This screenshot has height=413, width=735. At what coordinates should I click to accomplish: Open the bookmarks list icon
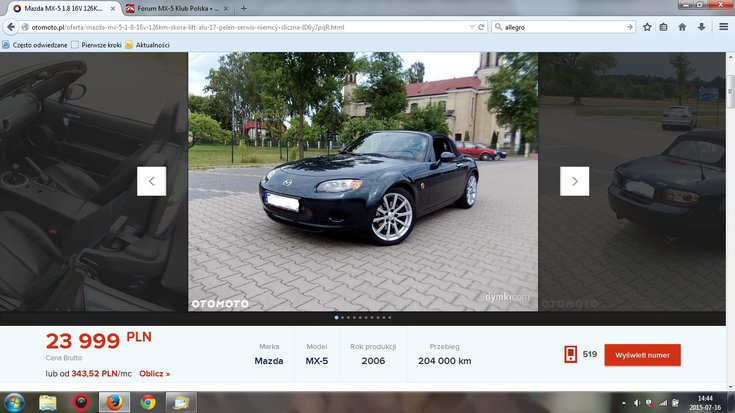tap(663, 27)
